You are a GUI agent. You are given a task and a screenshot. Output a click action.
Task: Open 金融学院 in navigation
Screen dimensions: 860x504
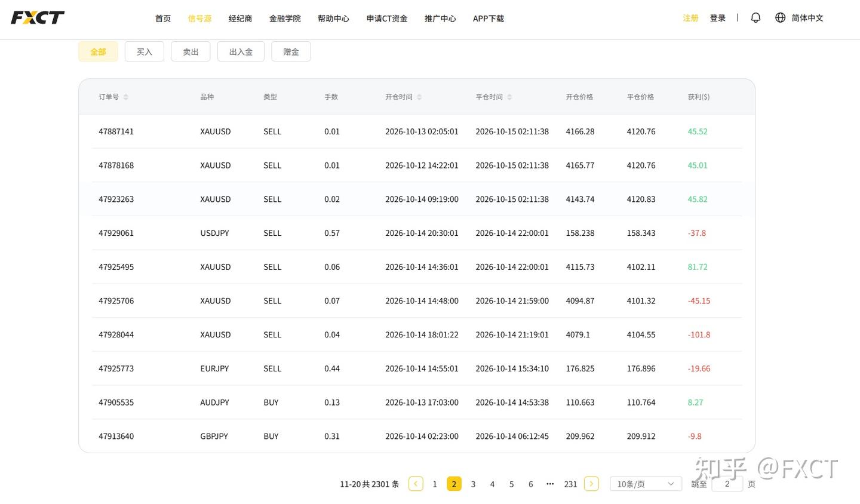[285, 19]
